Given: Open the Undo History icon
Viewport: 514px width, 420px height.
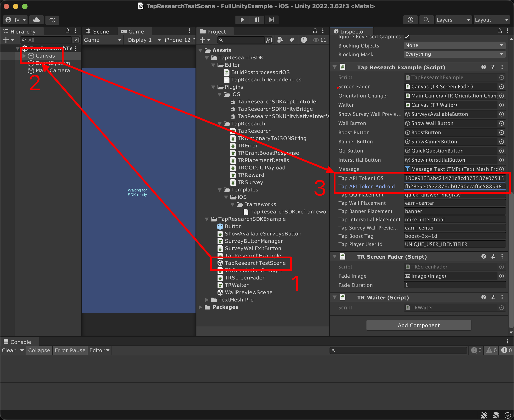Looking at the screenshot, I should (410, 20).
